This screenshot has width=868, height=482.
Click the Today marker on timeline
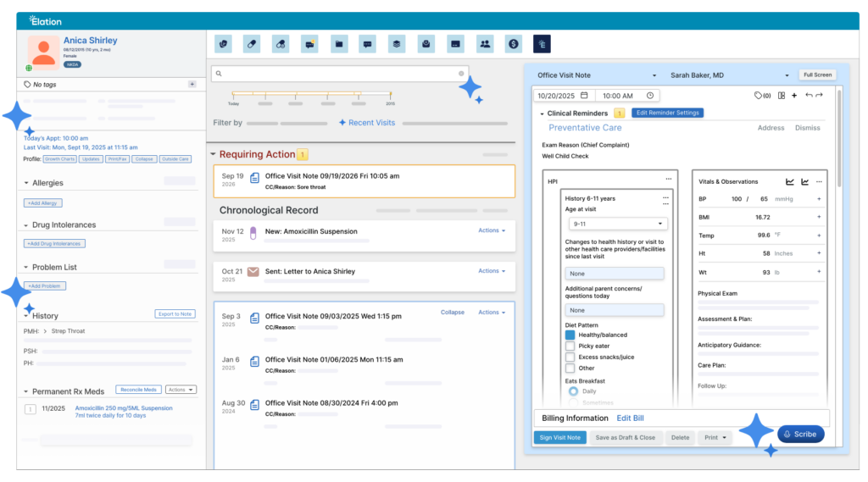click(x=234, y=98)
